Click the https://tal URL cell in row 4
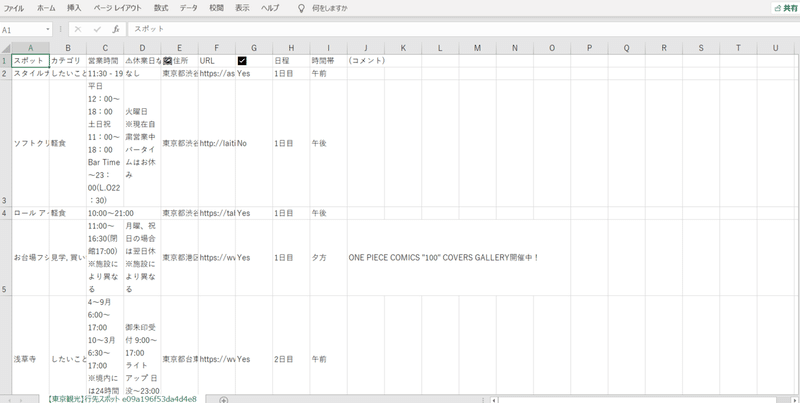 pos(217,213)
